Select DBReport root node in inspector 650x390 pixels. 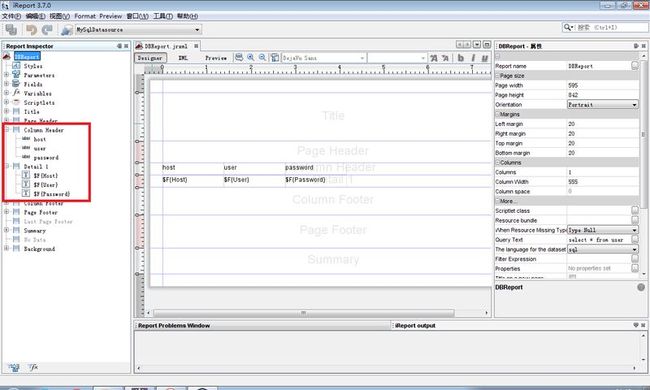coord(27,56)
